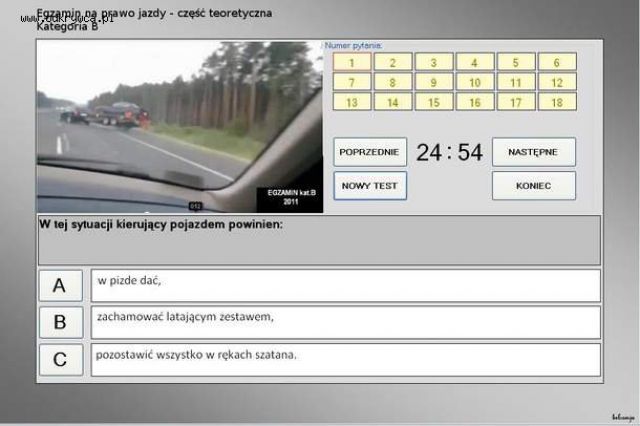Screen dimensions: 640x426
Task: Select answer text 'w pizde dać,'
Action: [x=346, y=286]
